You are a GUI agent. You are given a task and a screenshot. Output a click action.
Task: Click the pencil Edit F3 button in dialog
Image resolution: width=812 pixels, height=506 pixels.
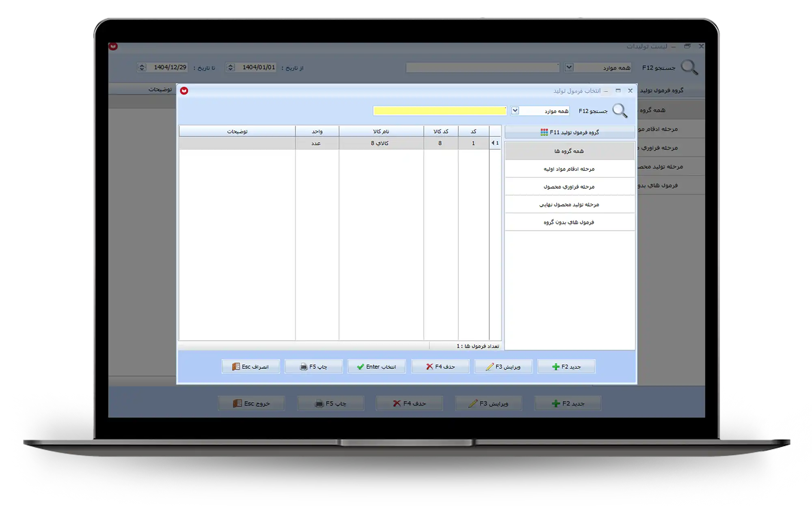click(503, 366)
